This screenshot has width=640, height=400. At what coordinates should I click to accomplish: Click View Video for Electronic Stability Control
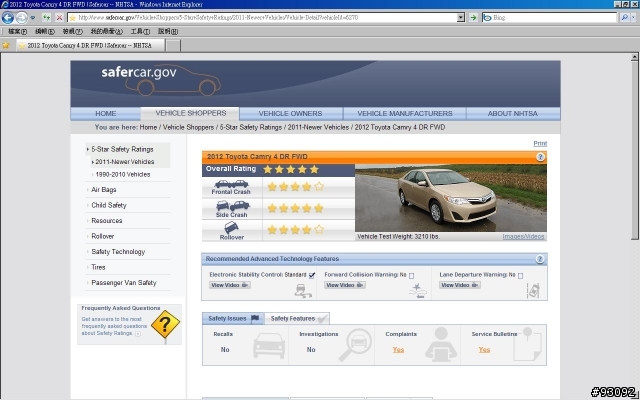(x=230, y=285)
